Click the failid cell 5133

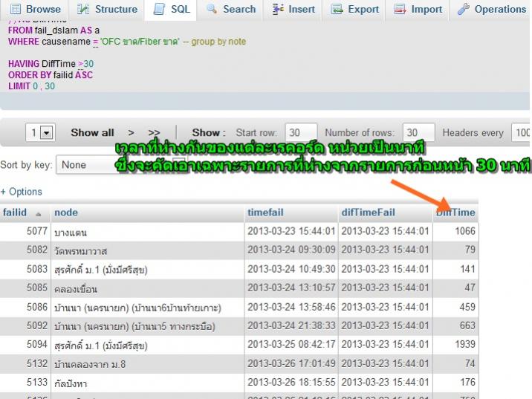coord(37,383)
